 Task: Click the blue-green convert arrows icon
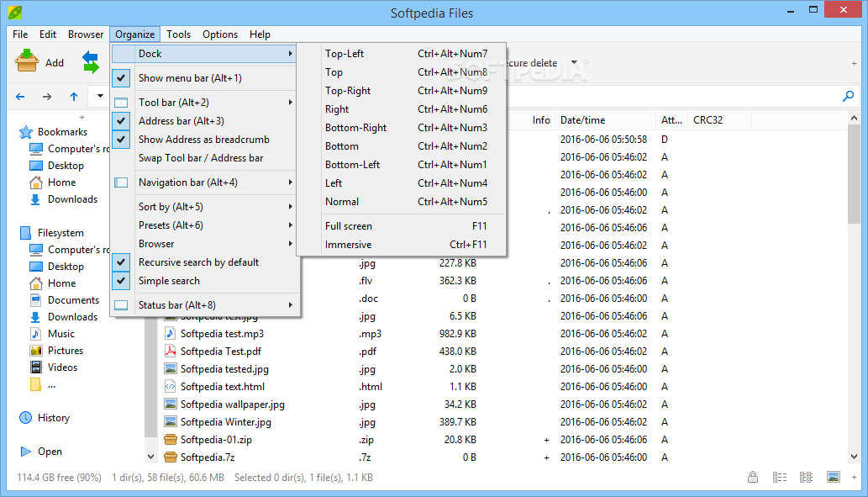[91, 62]
